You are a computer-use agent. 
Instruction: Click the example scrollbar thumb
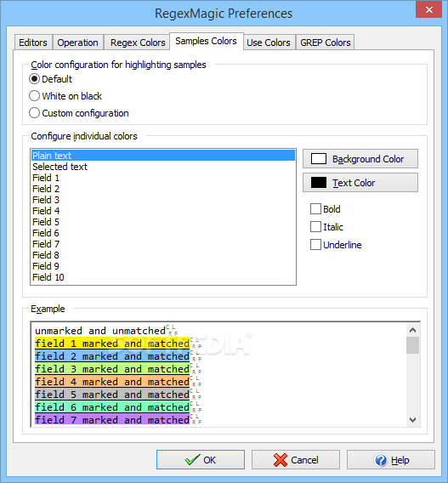tap(412, 345)
